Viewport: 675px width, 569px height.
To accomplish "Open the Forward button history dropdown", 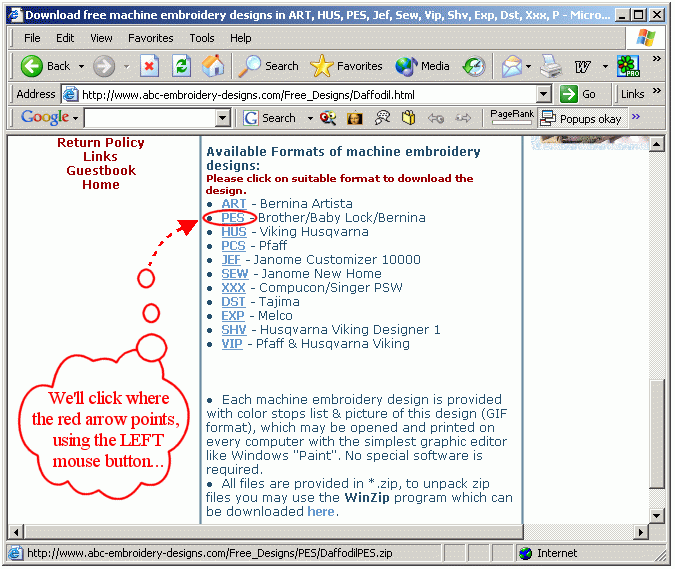I will (127, 66).
